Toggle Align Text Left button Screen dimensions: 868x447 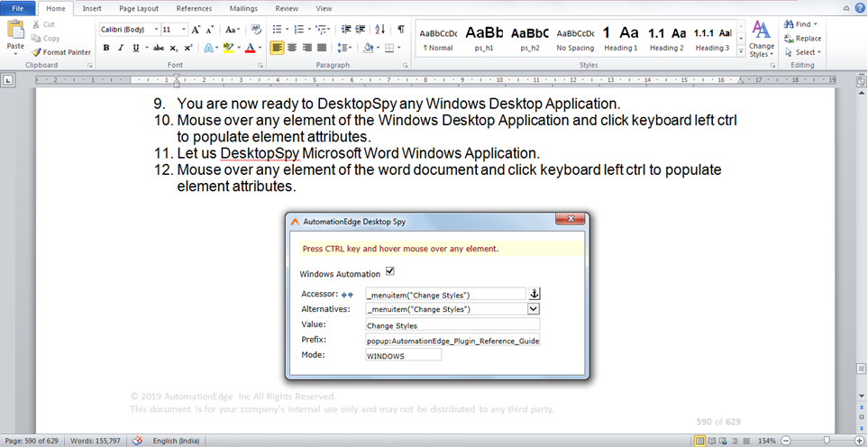tap(278, 48)
